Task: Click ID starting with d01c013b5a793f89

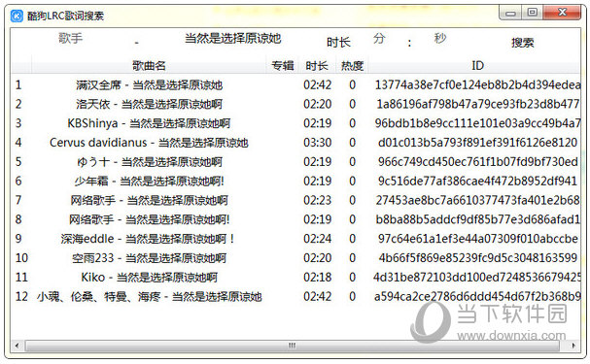Action: [x=477, y=143]
